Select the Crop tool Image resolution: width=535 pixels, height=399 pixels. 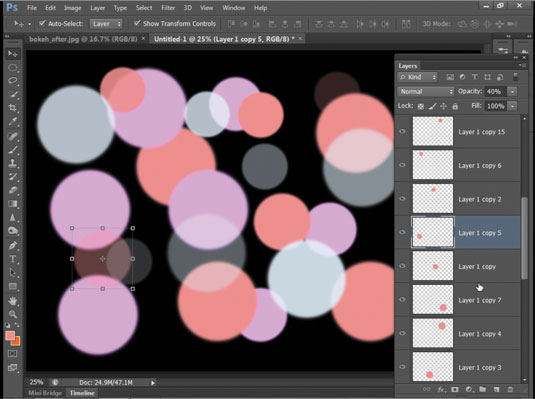tap(13, 108)
